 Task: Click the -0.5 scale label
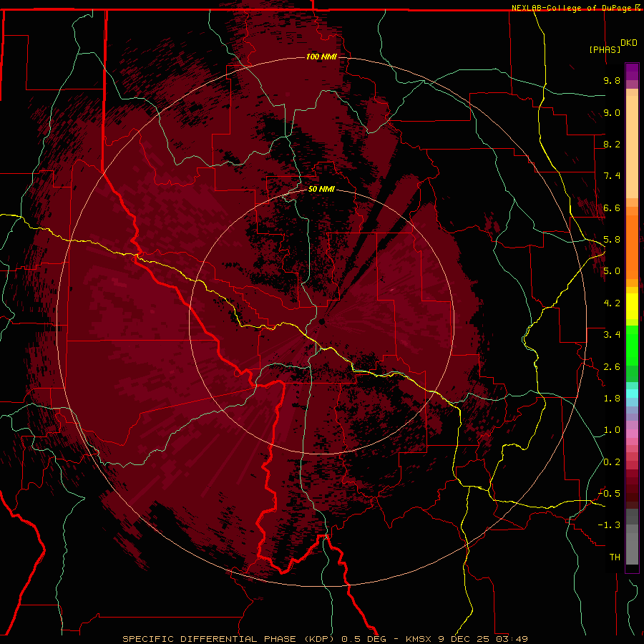(609, 494)
